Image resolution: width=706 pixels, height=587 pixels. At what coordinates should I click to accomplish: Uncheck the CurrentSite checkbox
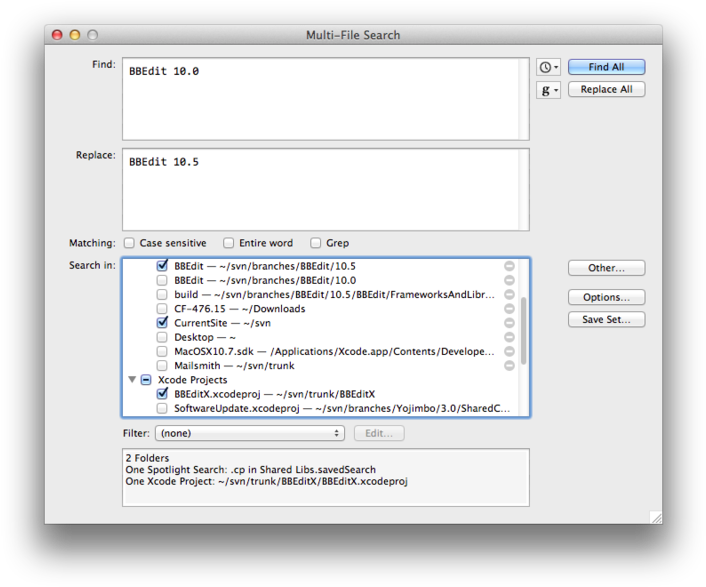162,322
